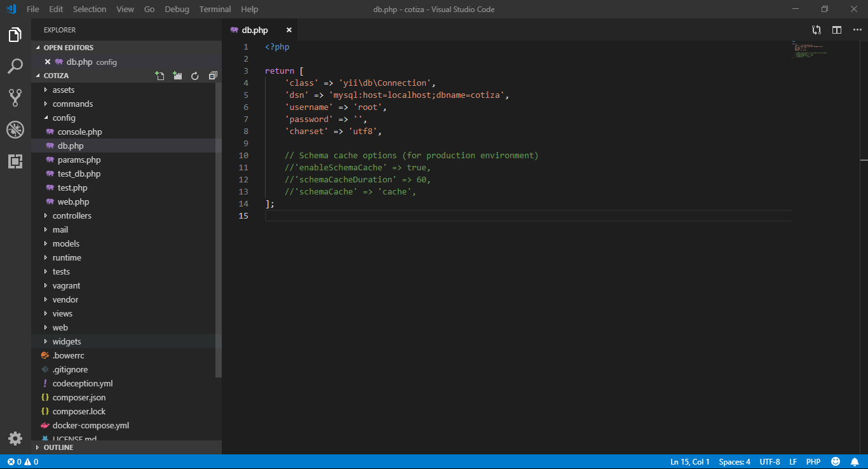Open the Debug view icon
Viewport: 868px width, 469px height.
pyautogui.click(x=15, y=130)
